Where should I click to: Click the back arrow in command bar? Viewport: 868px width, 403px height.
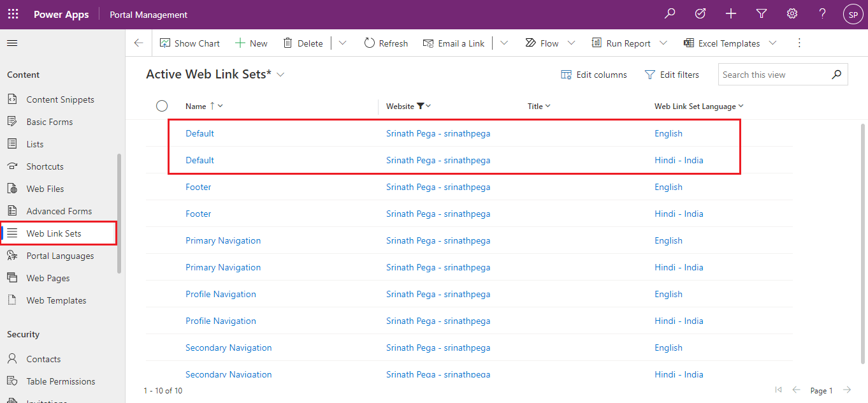(x=139, y=43)
